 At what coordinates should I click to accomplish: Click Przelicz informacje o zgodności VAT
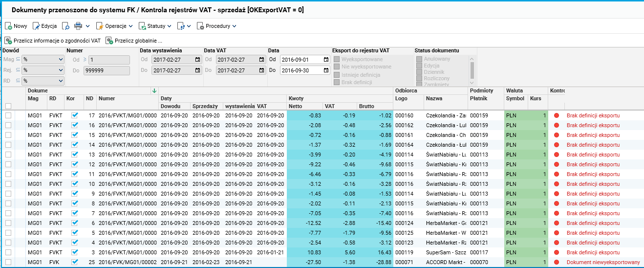point(53,41)
